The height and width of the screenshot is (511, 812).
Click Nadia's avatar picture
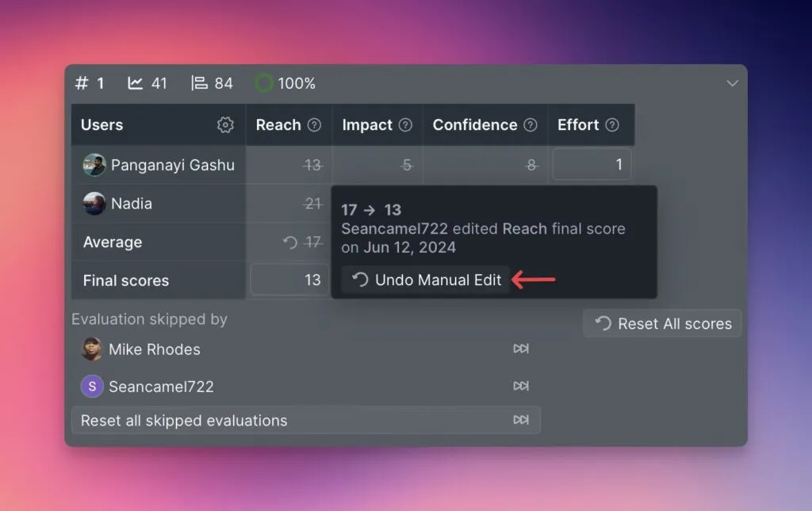94,204
